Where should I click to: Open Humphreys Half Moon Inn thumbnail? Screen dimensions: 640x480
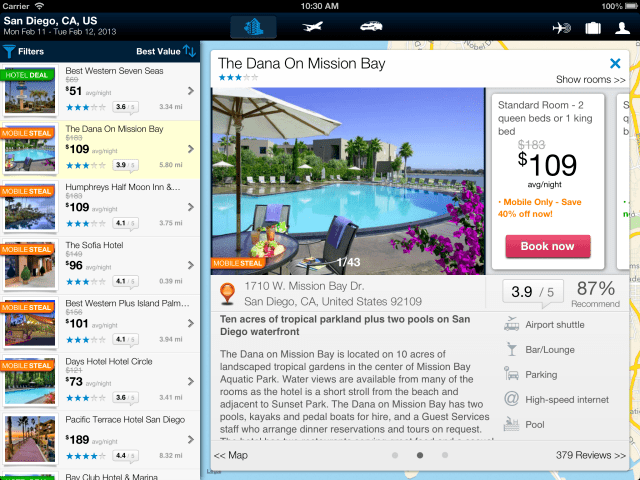[x=30, y=207]
